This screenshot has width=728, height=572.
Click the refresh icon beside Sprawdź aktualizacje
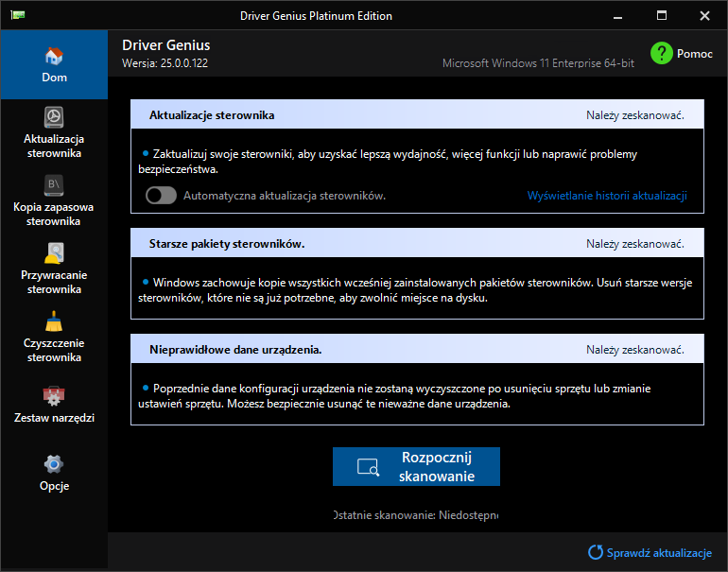596,552
